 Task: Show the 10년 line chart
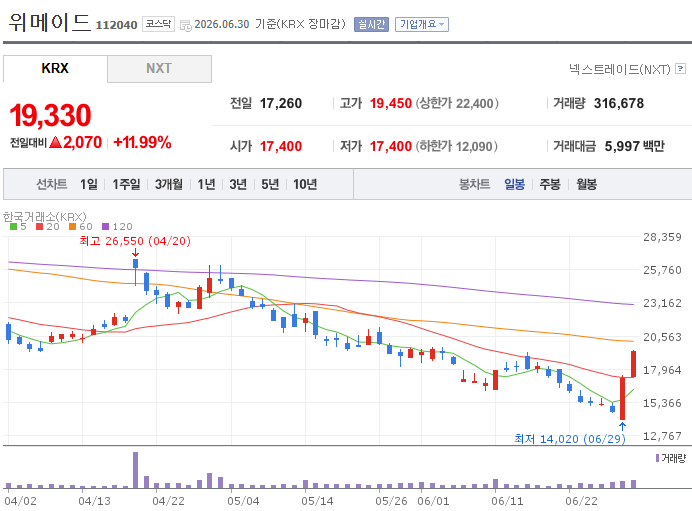point(305,184)
